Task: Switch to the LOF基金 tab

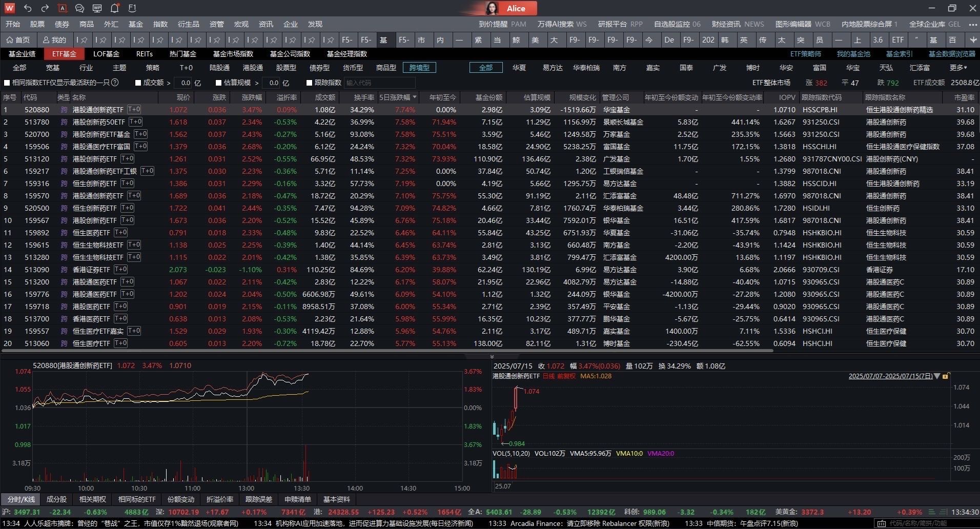Action: pyautogui.click(x=106, y=53)
